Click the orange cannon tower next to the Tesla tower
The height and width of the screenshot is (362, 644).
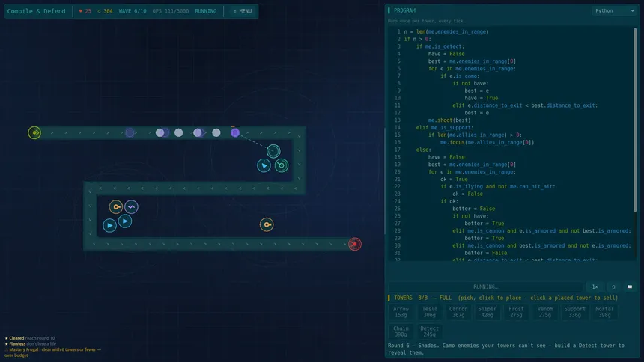(116, 207)
